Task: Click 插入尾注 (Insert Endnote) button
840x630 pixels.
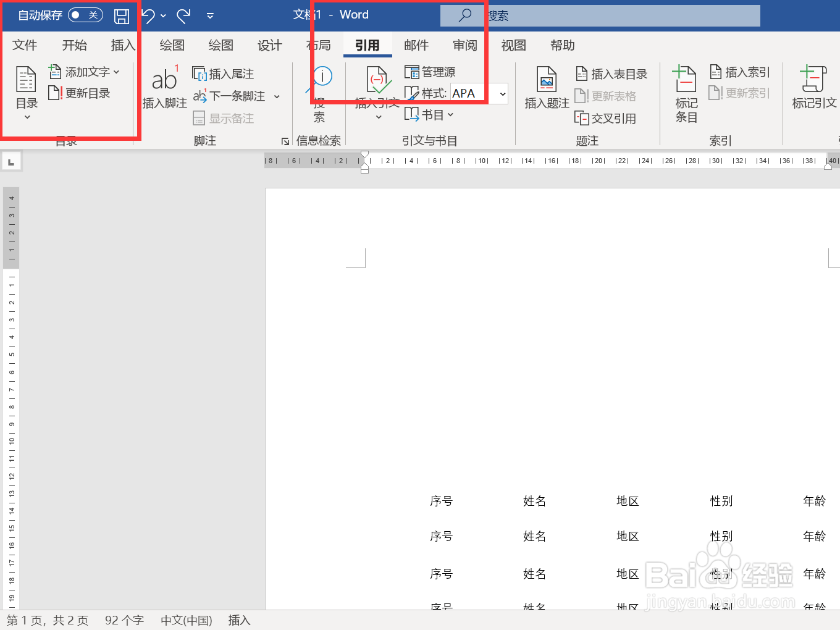Action: pyautogui.click(x=224, y=73)
